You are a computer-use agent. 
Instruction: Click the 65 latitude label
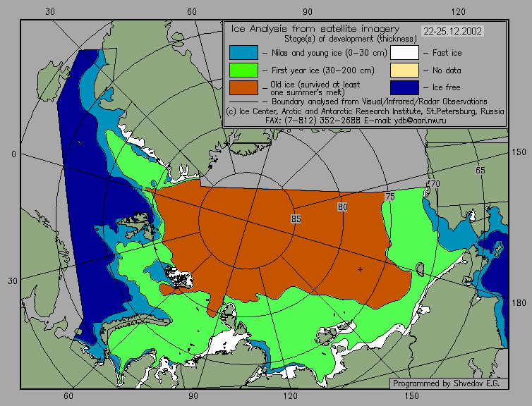pos(480,171)
